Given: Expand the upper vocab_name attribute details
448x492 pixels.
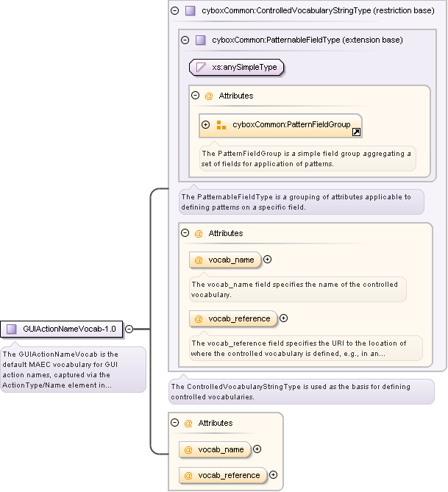Looking at the screenshot, I should [268, 260].
